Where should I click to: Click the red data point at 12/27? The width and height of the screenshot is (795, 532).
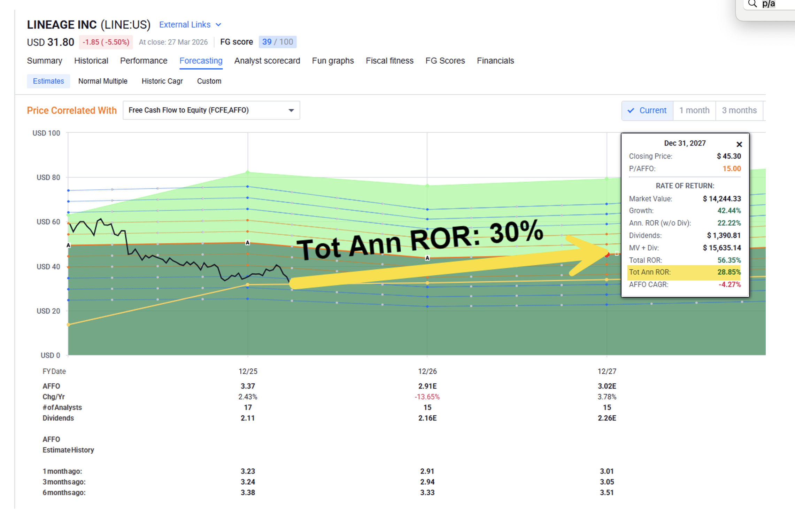tap(607, 255)
